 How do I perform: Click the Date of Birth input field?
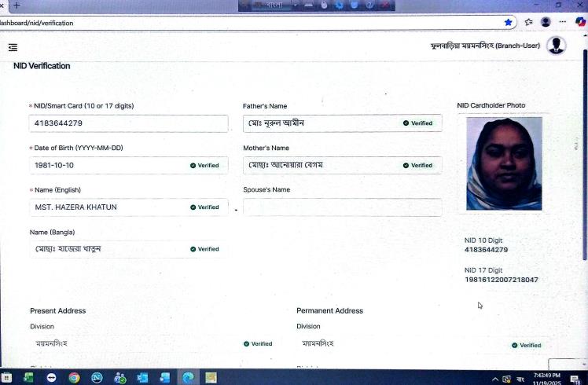point(106,166)
